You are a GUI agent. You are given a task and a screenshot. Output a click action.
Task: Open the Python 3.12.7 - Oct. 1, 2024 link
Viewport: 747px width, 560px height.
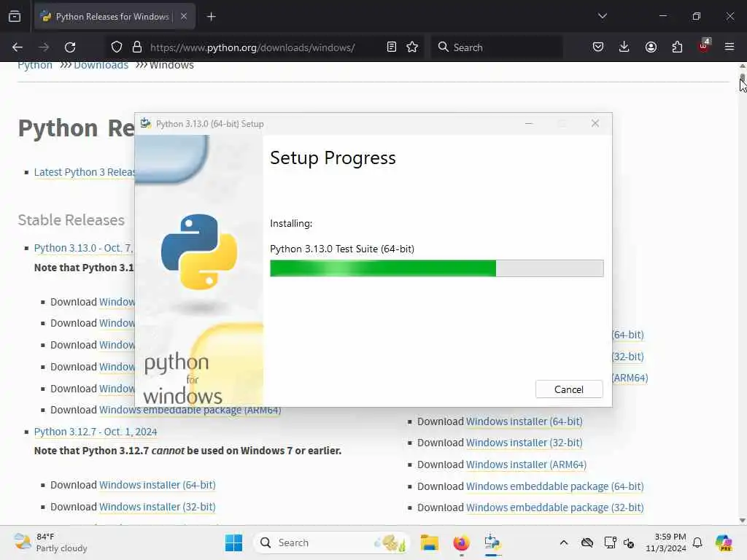point(96,432)
